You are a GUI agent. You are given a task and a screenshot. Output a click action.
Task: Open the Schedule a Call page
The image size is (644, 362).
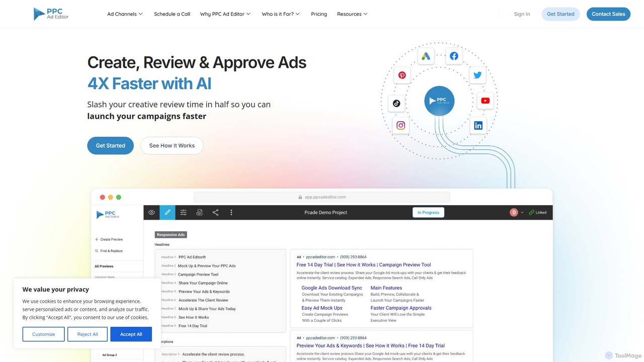[x=172, y=14]
